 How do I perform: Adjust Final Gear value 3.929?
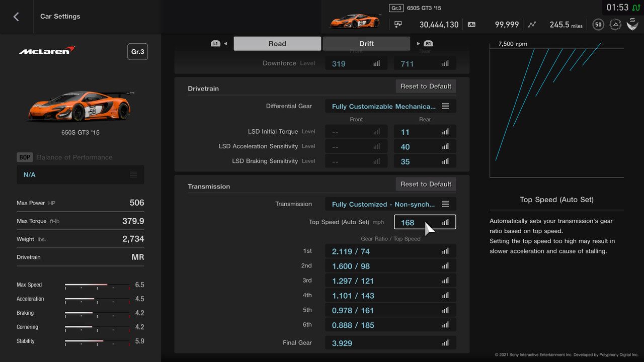pyautogui.click(x=390, y=343)
